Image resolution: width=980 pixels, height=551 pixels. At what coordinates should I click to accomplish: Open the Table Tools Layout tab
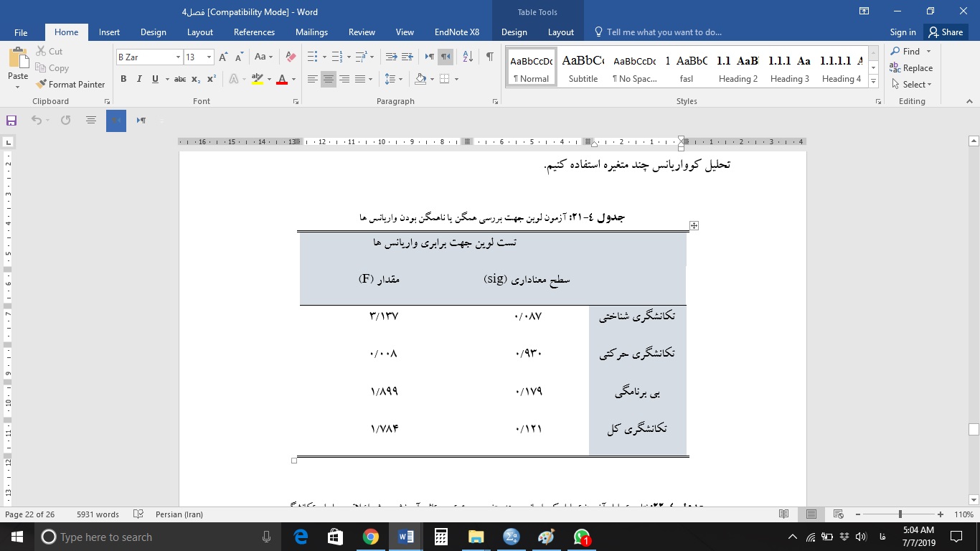(x=560, y=32)
